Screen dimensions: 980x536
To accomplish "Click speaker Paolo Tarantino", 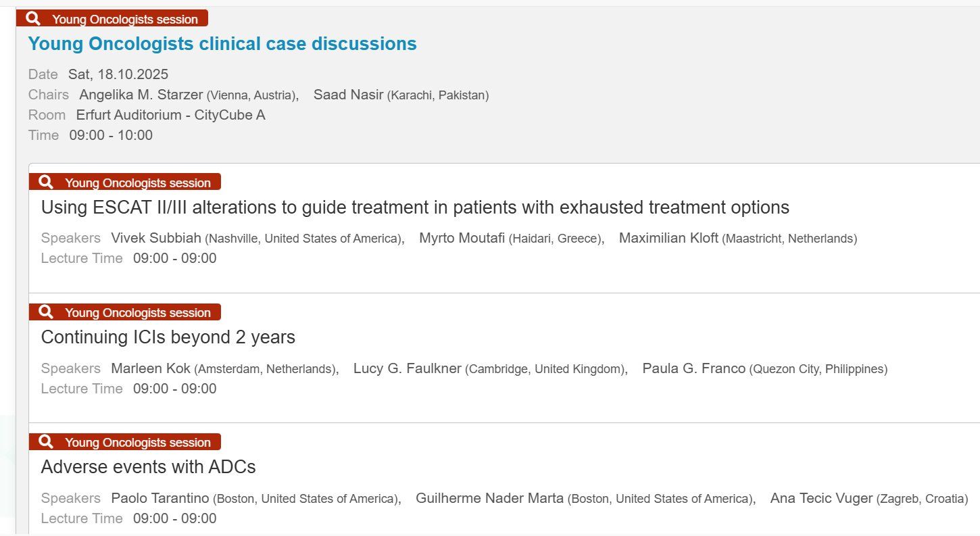I will pos(160,498).
